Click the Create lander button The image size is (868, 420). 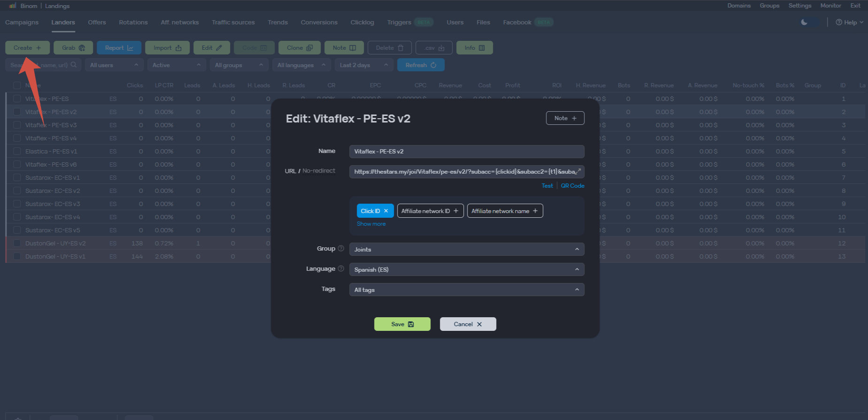27,48
